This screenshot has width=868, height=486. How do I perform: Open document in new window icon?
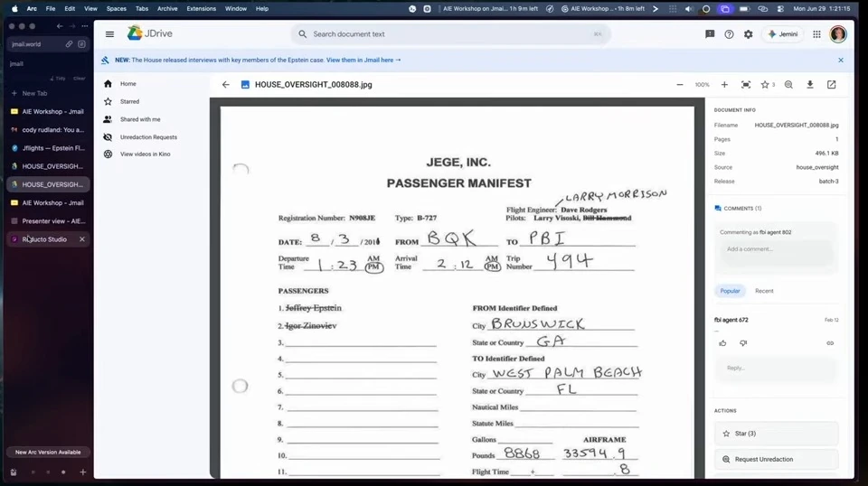(832, 85)
